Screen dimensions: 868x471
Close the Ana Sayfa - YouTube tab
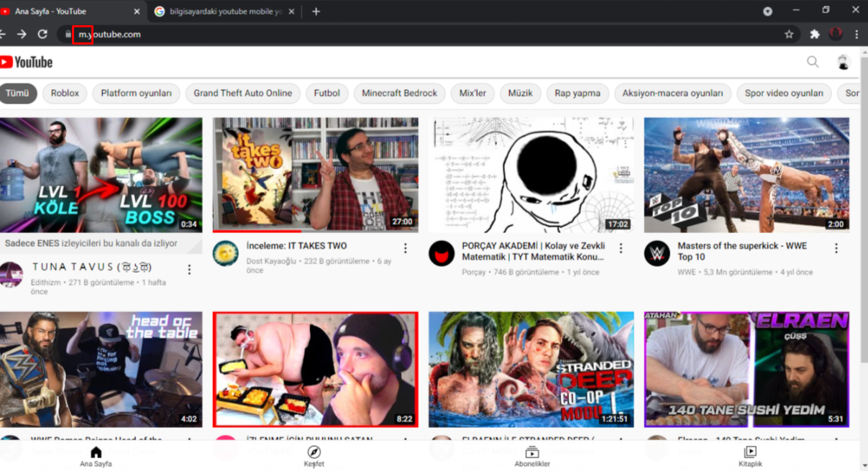click(137, 12)
